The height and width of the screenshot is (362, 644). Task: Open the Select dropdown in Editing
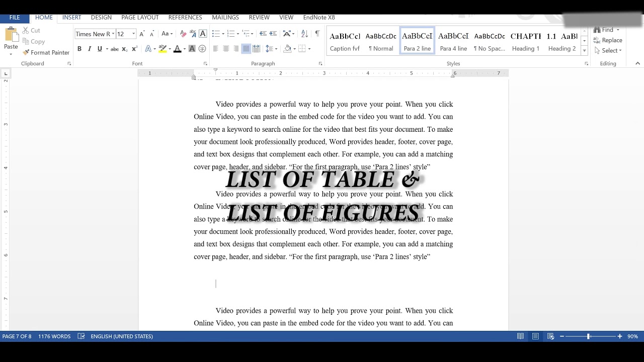pyautogui.click(x=608, y=50)
